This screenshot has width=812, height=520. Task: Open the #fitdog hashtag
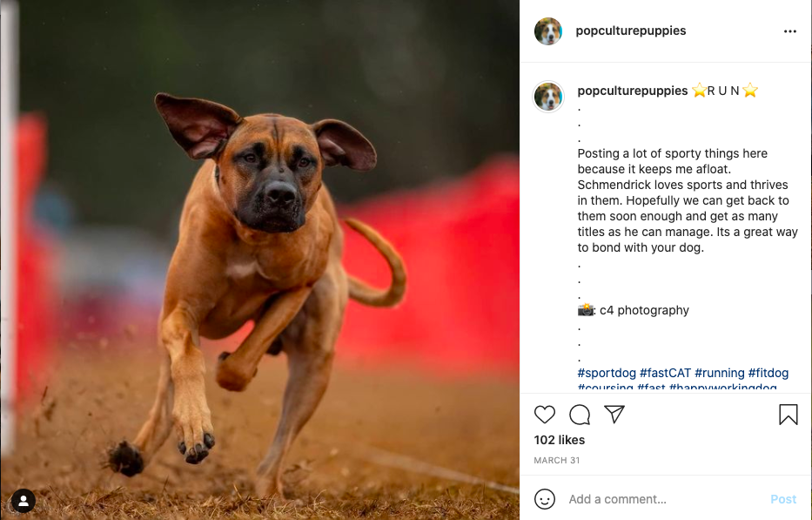pos(768,373)
